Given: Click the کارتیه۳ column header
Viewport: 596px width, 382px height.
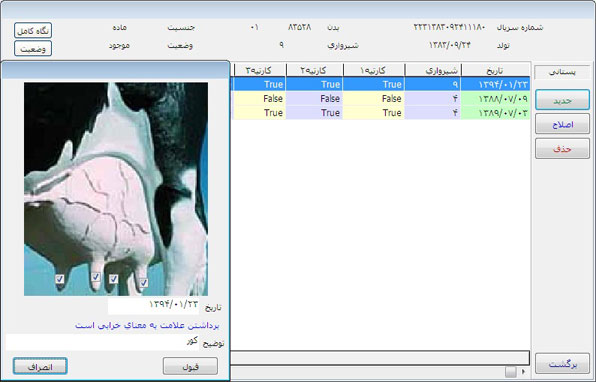Looking at the screenshot, I should (260, 70).
